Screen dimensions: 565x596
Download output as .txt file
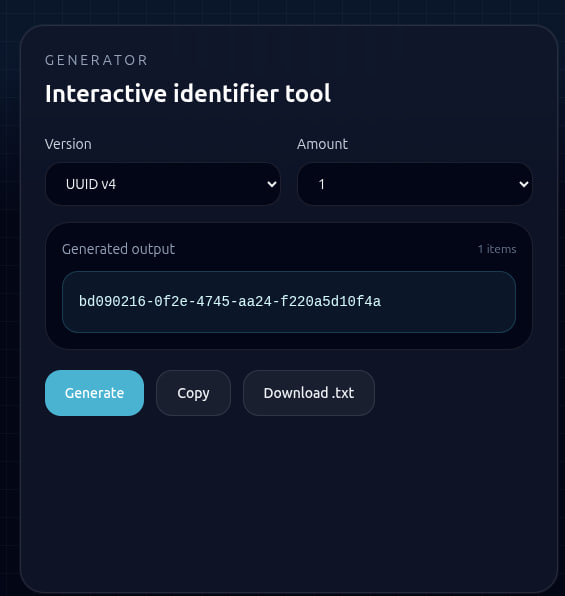[x=309, y=393]
